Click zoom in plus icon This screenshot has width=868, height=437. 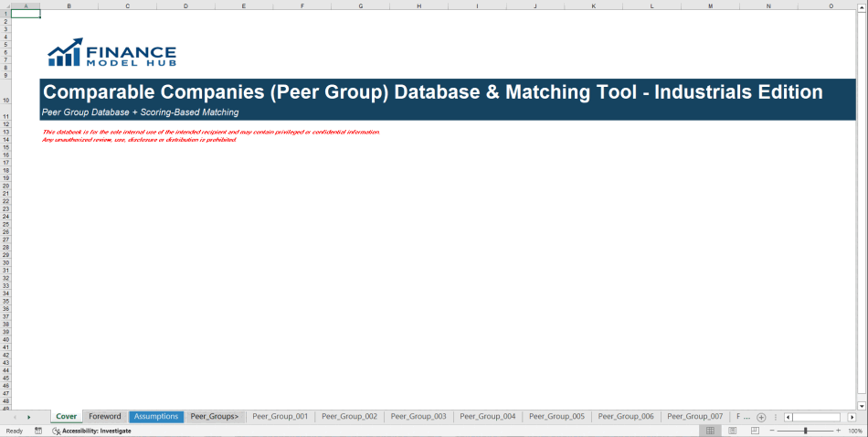point(838,431)
